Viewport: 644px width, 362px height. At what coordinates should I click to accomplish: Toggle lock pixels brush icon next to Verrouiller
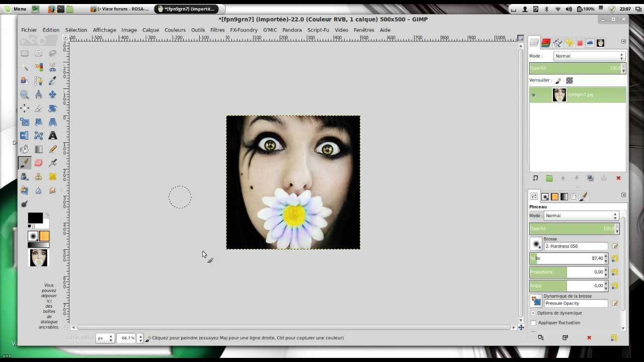tap(558, 80)
